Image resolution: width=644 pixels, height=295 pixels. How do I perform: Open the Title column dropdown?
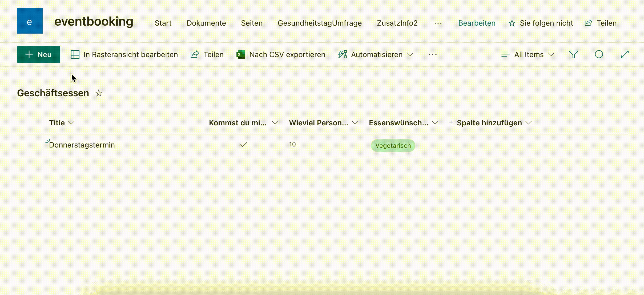(x=71, y=123)
